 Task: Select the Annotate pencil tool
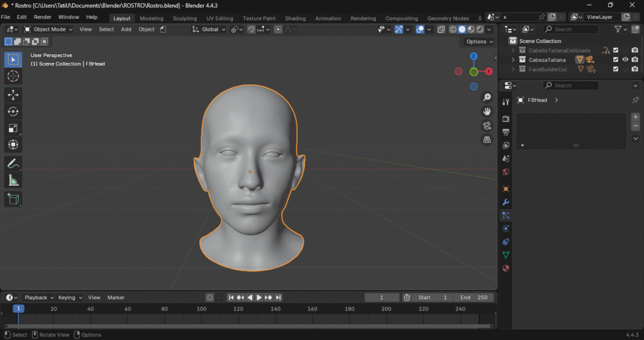point(13,163)
